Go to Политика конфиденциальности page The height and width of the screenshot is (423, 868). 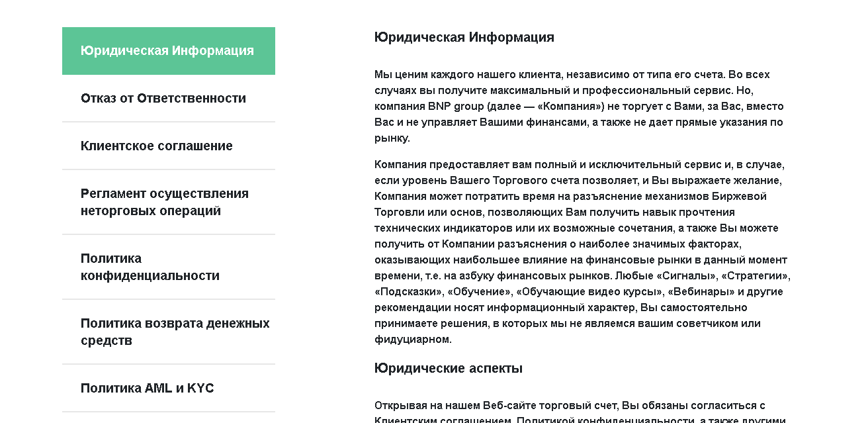(x=150, y=267)
